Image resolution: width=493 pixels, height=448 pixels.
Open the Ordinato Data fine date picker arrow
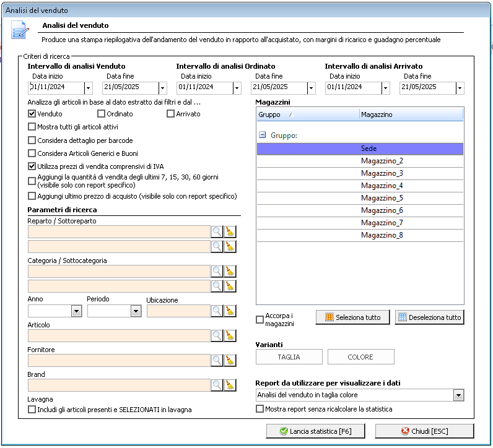tap(312, 88)
